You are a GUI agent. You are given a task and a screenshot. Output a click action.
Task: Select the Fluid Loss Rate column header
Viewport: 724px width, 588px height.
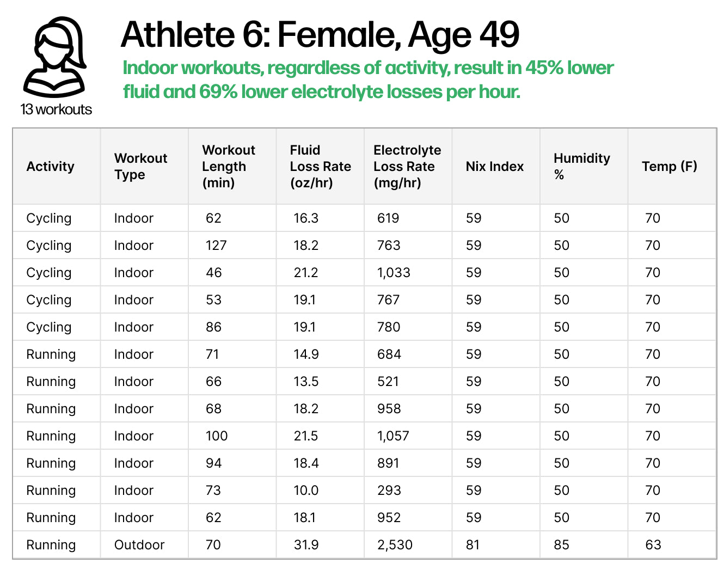(320, 167)
